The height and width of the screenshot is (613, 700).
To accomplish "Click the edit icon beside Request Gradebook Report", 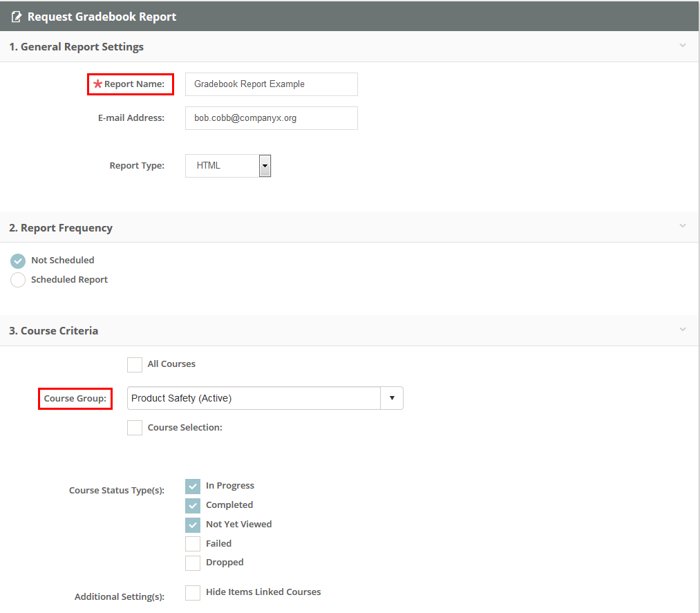I will tap(17, 17).
